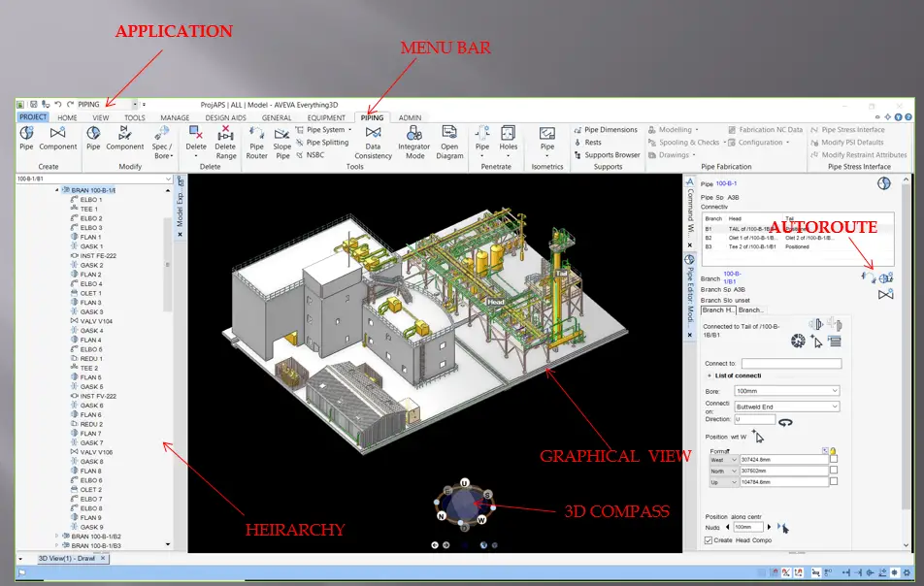The width and height of the screenshot is (924, 586).
Task: Open the Buttweld End connection dropdown
Action: [835, 407]
